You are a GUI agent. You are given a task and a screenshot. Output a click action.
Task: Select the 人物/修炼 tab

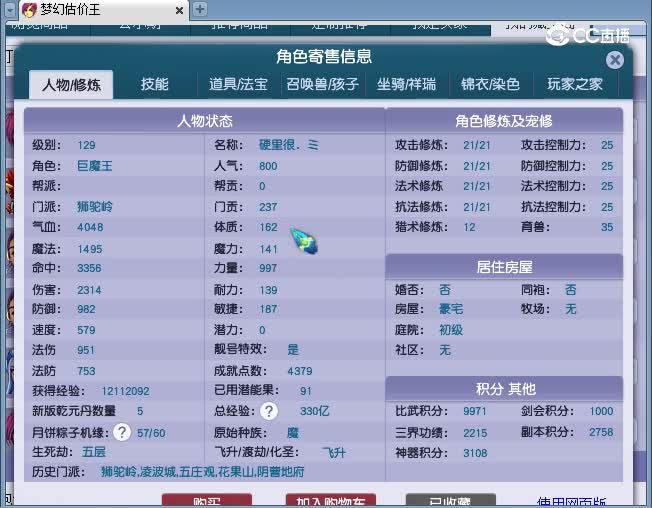pos(71,85)
